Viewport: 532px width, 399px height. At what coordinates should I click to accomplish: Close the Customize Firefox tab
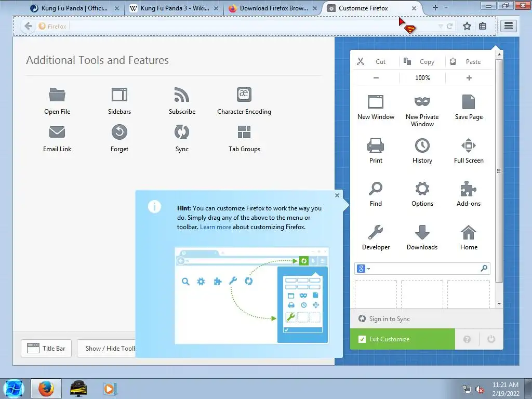coord(414,8)
